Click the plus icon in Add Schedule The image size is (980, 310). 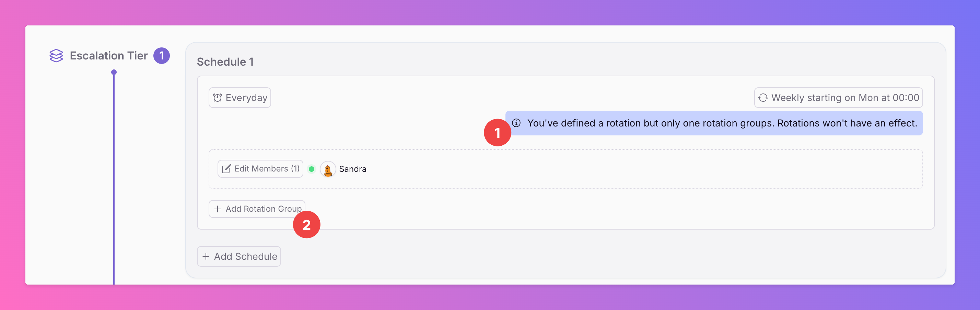coord(206,256)
